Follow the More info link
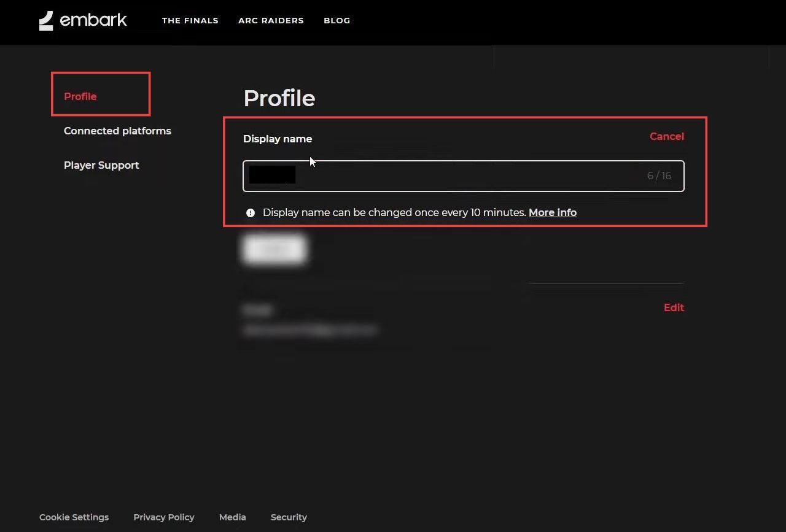786x532 pixels. [552, 212]
